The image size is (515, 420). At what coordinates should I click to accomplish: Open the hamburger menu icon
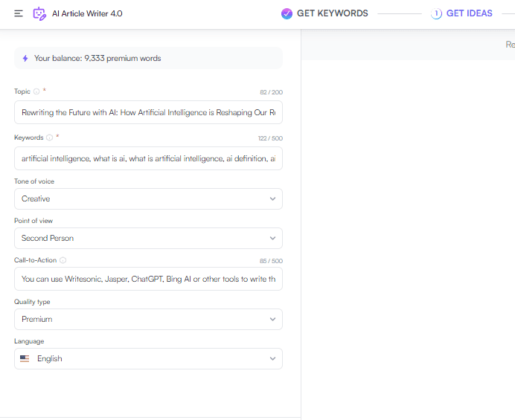coord(19,13)
